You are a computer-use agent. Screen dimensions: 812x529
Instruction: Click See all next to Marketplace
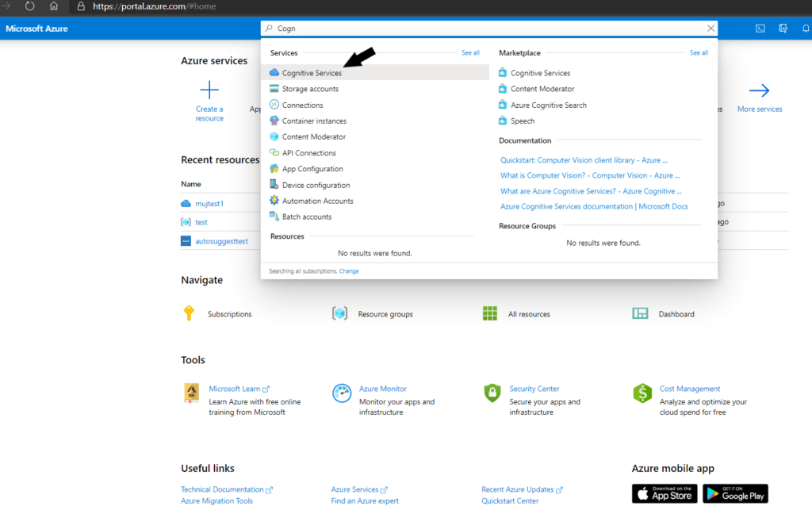coord(699,53)
